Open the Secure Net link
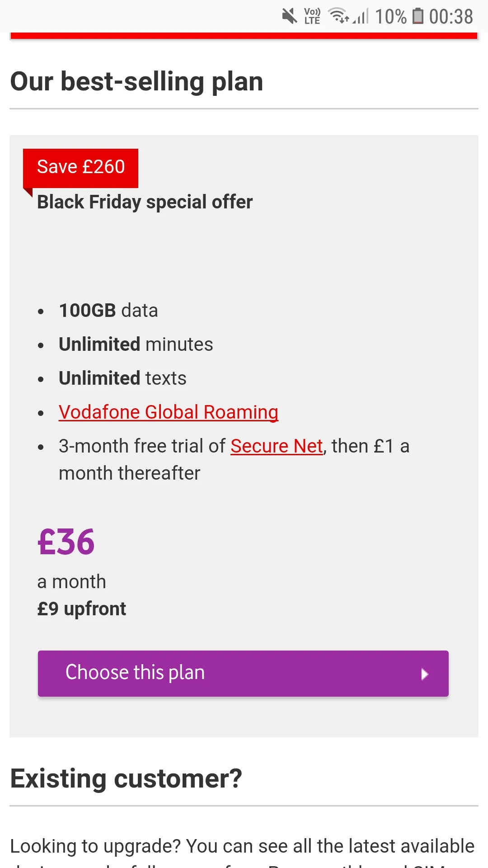Viewport: 488px width, 868px height. (x=277, y=446)
